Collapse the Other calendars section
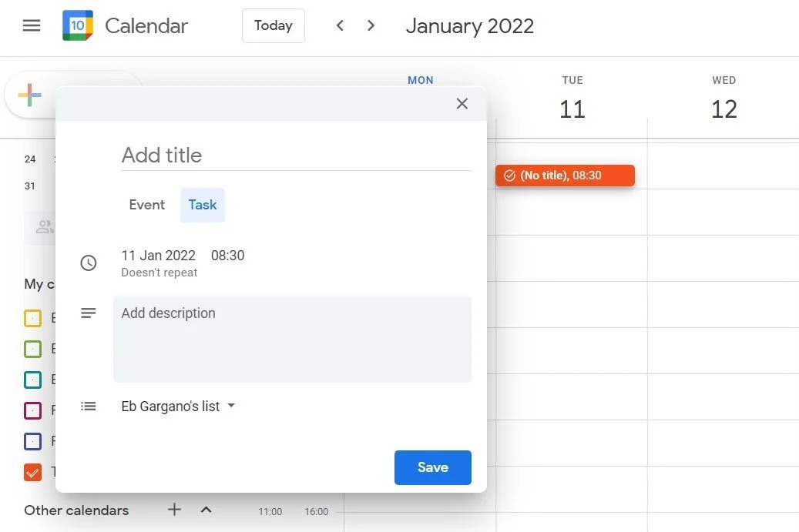This screenshot has width=799, height=532. click(x=206, y=510)
